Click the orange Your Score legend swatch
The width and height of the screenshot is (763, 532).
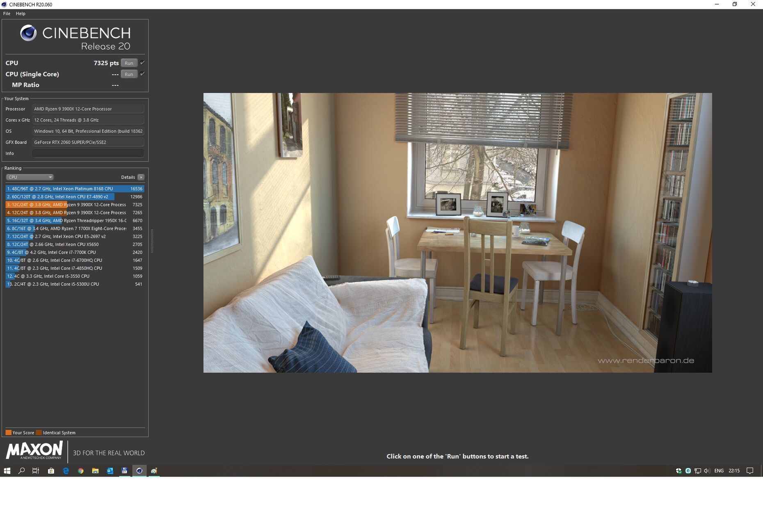tap(8, 432)
